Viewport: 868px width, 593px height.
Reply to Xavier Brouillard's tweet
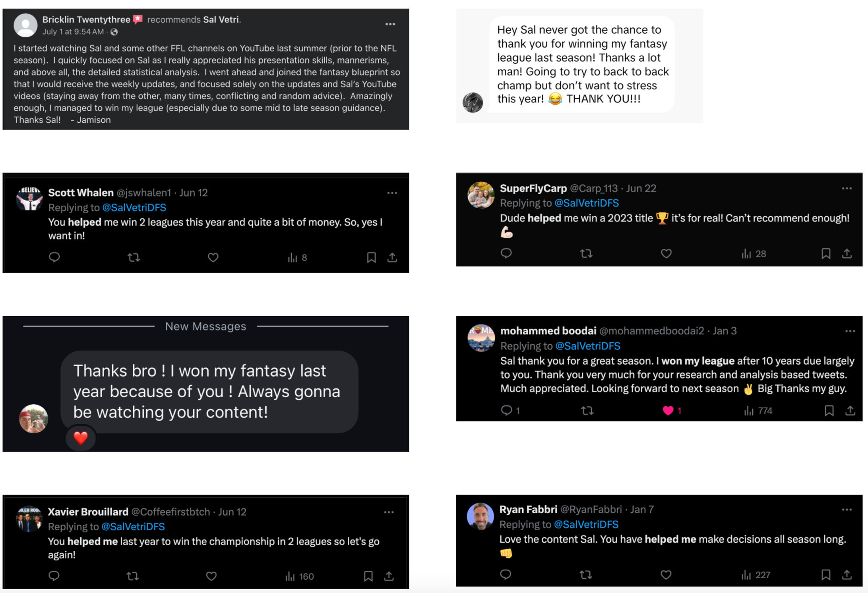tap(54, 576)
